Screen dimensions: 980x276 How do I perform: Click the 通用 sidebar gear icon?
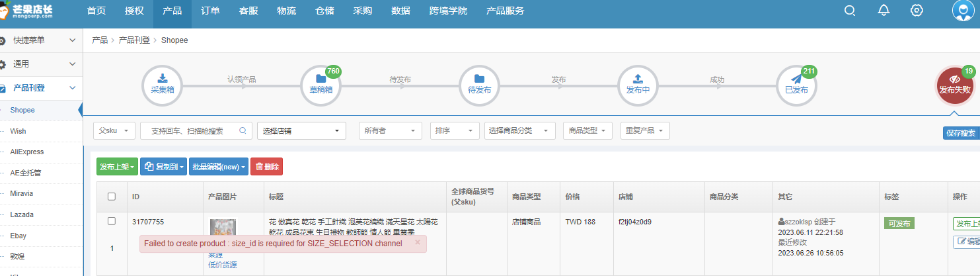tap(3, 64)
